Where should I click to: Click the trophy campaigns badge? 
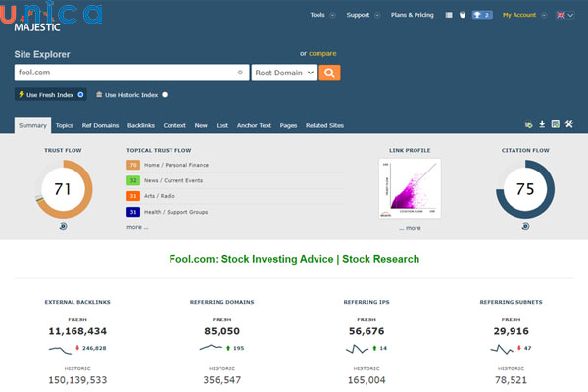point(481,16)
